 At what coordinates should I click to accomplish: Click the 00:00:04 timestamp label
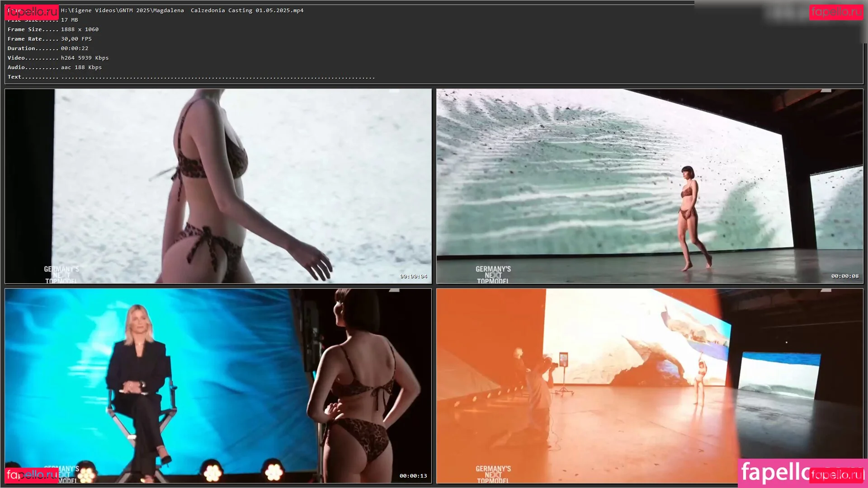click(x=413, y=277)
